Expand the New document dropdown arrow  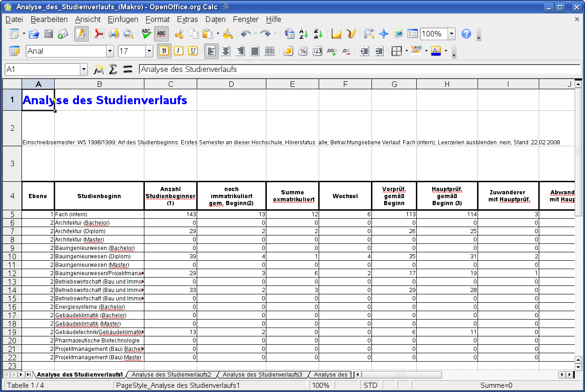[x=23, y=34]
